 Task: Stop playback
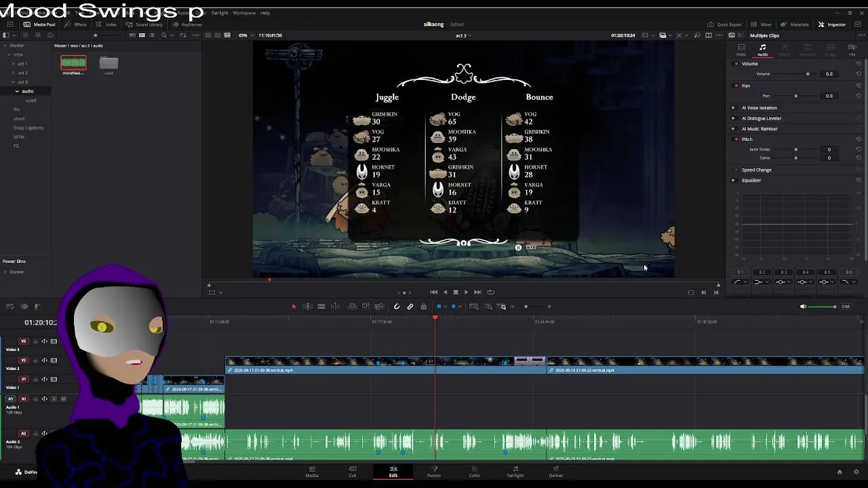pyautogui.click(x=456, y=292)
